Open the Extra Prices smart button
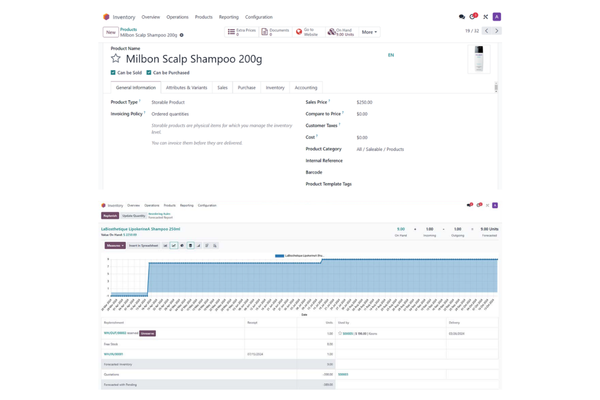 [x=242, y=32]
